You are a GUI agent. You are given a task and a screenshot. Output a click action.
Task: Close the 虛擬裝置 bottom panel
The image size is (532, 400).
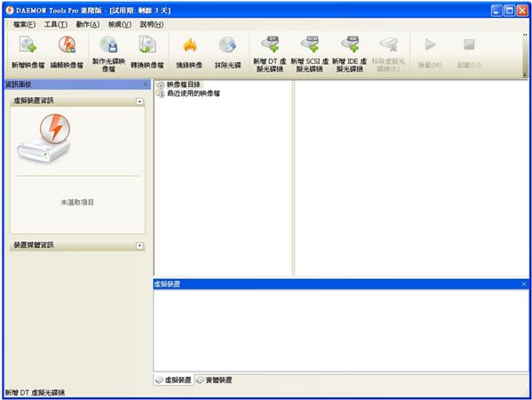click(x=524, y=284)
